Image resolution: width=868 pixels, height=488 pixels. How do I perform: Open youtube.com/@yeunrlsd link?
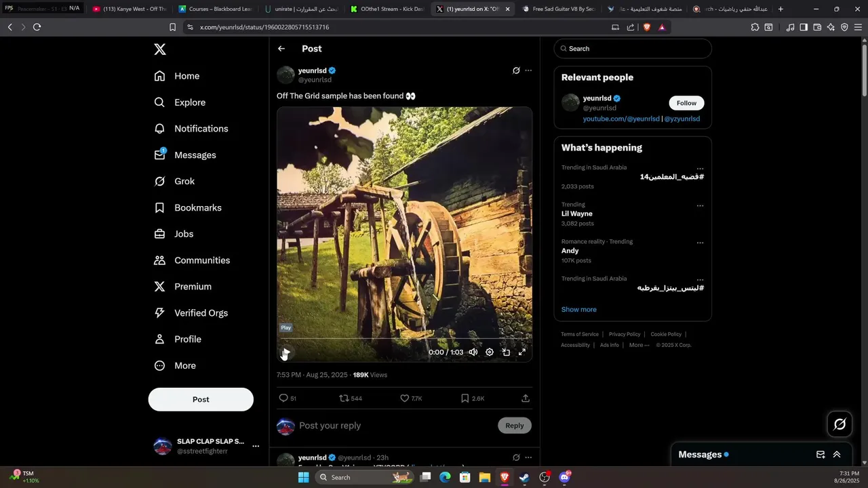(x=621, y=119)
